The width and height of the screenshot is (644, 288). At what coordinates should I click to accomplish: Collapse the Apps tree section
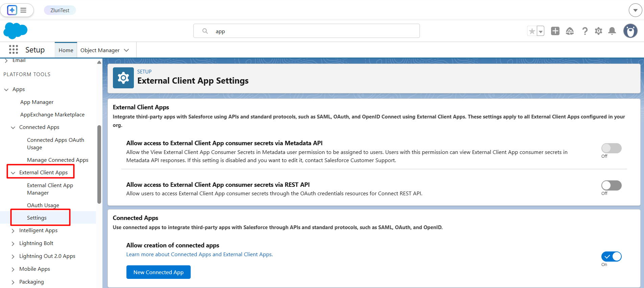tap(6, 89)
